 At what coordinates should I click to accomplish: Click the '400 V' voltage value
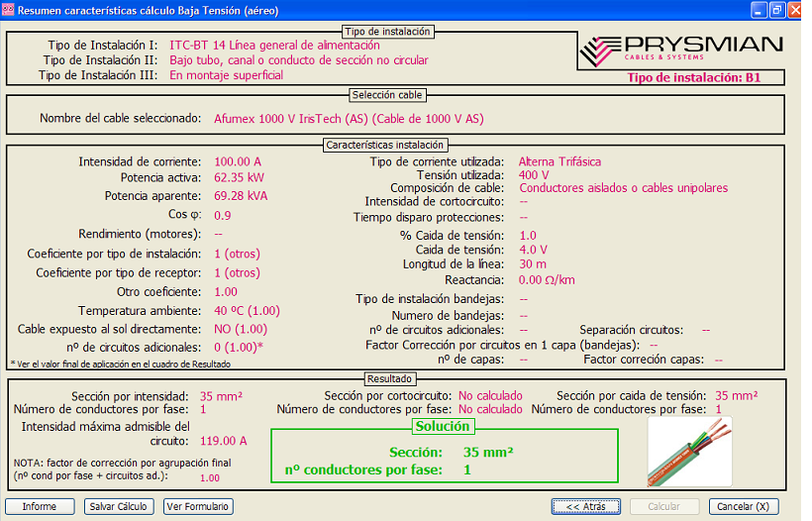[534, 175]
